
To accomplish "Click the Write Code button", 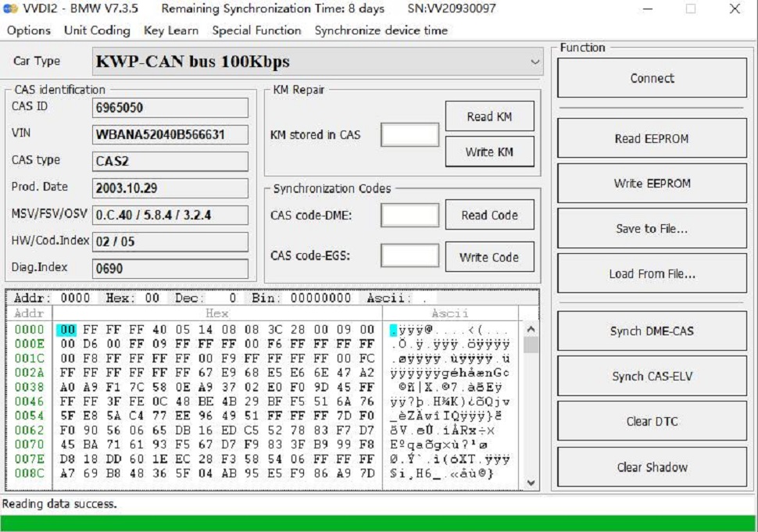I will tap(489, 257).
